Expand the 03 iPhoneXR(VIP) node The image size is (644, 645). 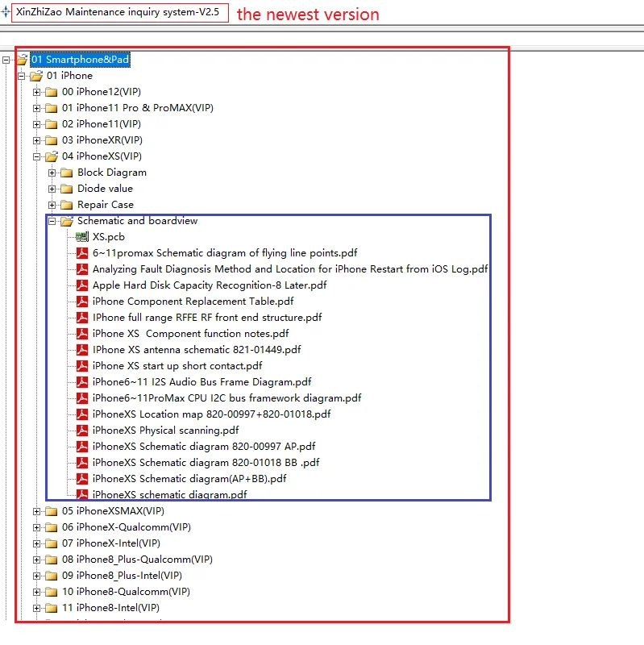36,140
